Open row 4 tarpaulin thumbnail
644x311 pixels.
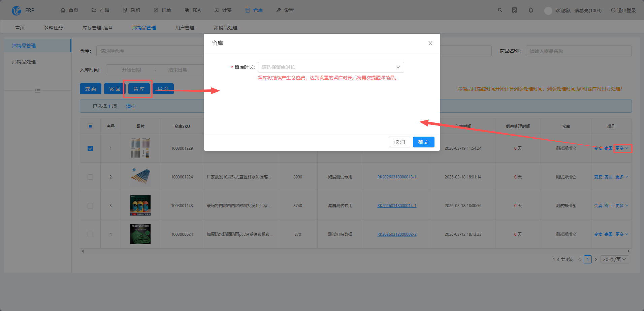tap(140, 234)
